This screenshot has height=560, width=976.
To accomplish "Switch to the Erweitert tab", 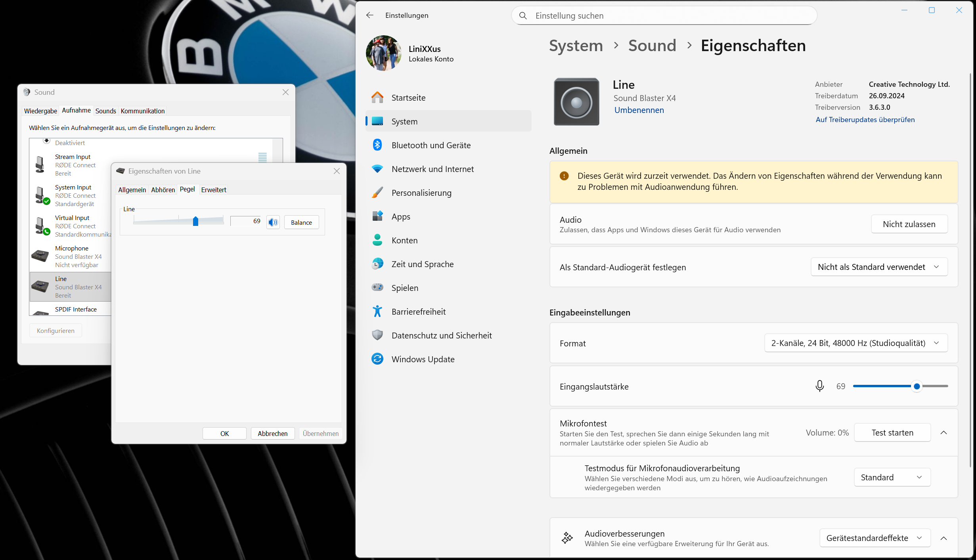I will tap(214, 190).
